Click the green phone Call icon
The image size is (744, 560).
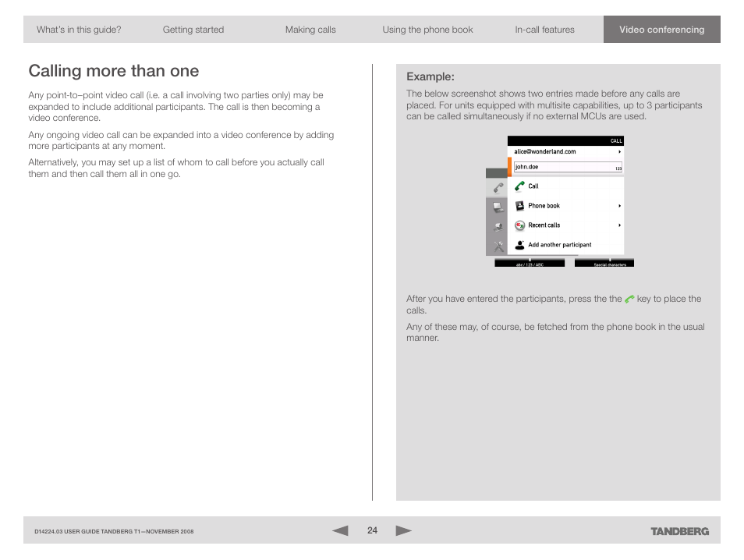[x=519, y=186]
